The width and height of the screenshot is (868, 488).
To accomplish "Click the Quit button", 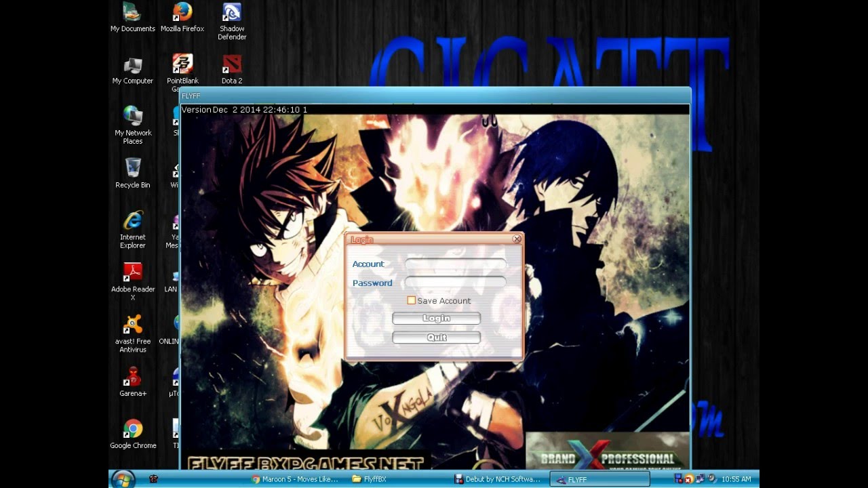I will pyautogui.click(x=436, y=337).
